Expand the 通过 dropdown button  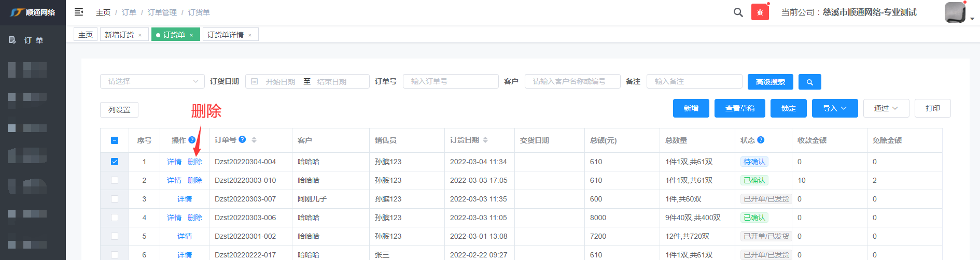[x=886, y=108]
